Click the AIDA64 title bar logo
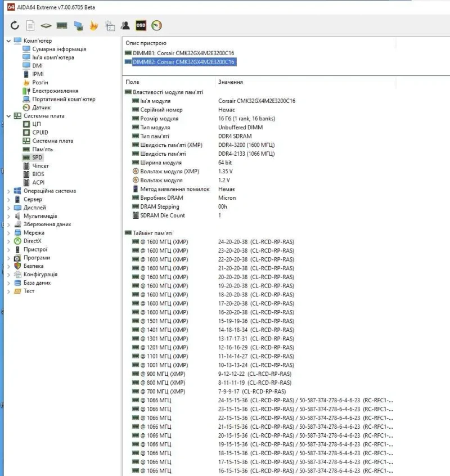Viewport: 450px width, 476px height. tap(11, 7)
